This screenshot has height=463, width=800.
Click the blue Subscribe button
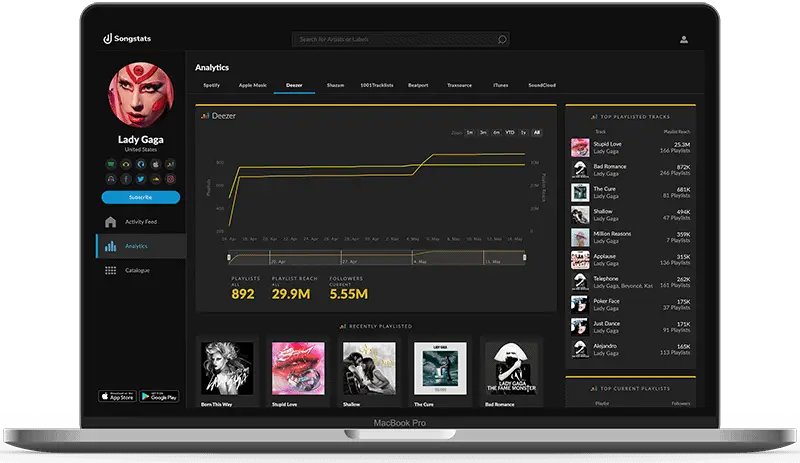[141, 197]
